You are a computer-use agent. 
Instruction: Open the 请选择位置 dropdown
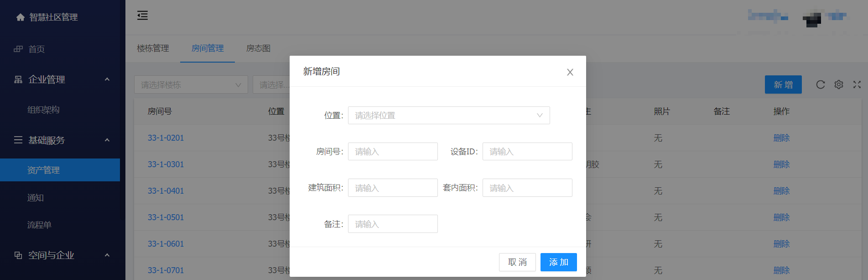448,116
